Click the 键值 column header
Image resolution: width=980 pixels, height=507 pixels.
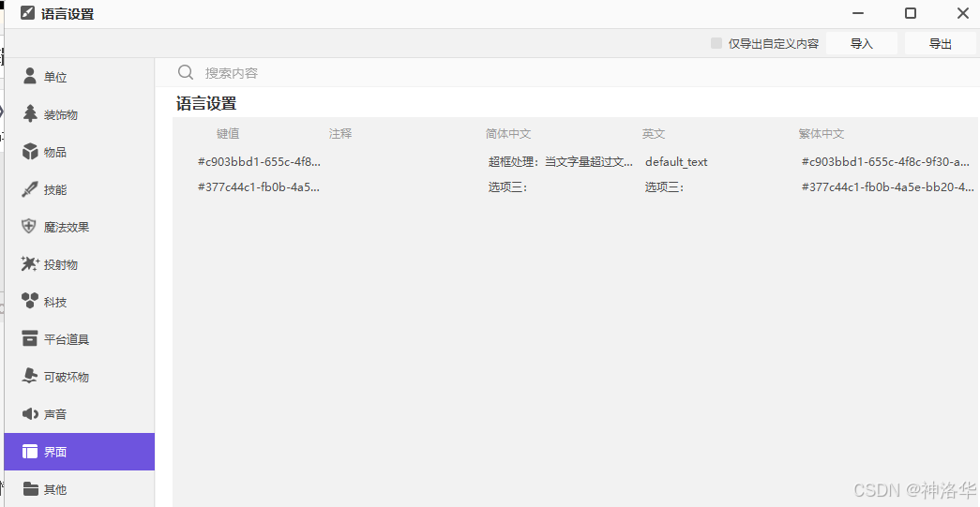[x=228, y=134]
